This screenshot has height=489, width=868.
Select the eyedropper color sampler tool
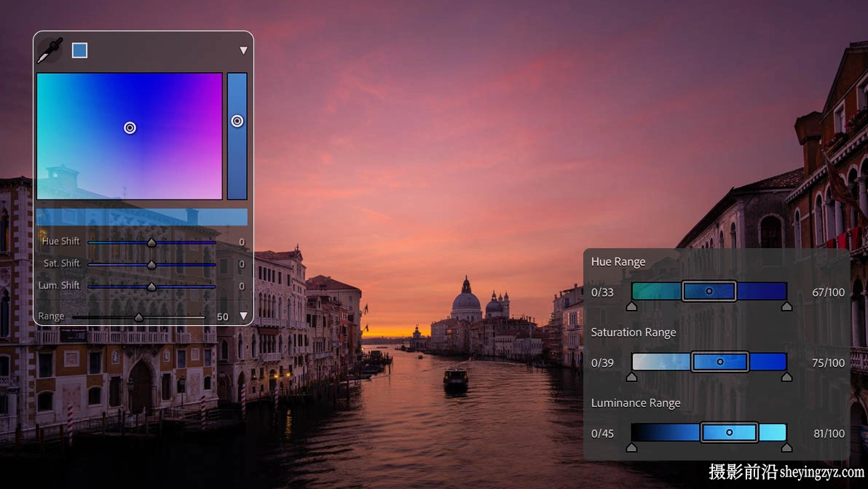click(50, 50)
